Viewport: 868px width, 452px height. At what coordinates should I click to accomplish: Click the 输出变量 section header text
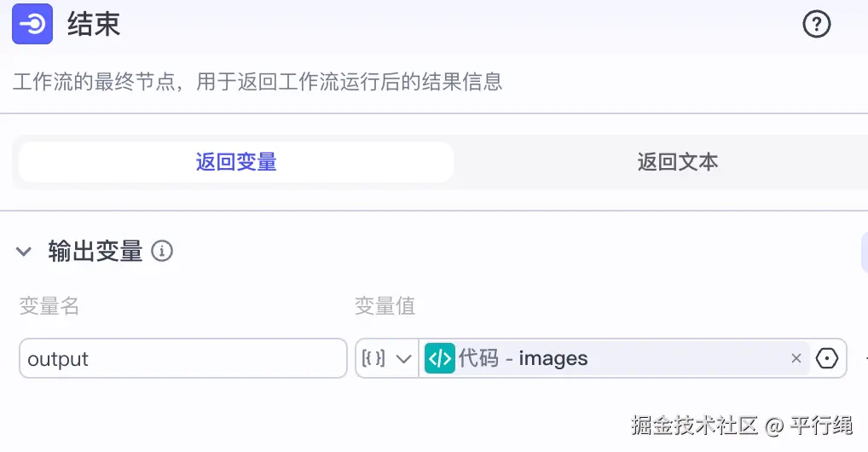tap(95, 252)
